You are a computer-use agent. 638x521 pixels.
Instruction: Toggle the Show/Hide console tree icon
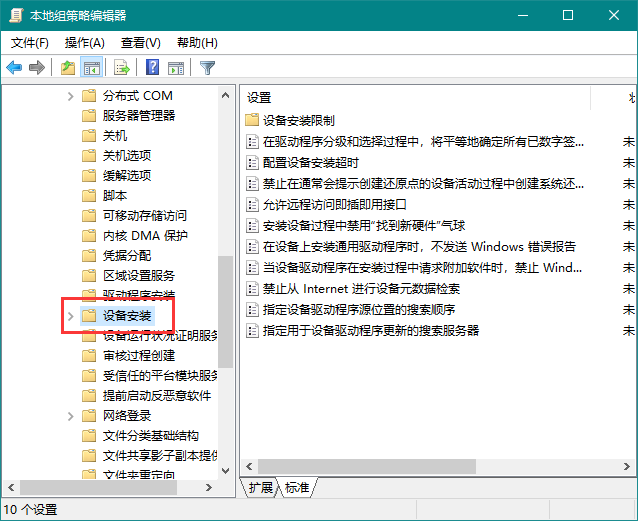point(92,68)
